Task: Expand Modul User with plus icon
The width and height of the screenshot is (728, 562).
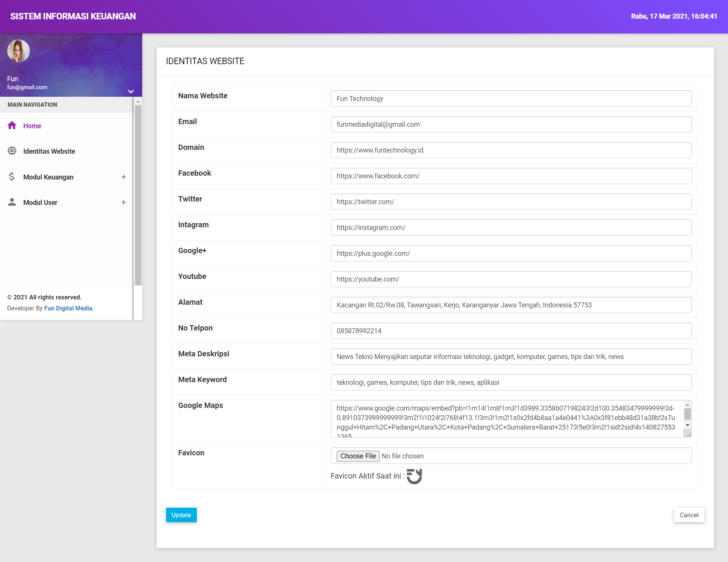Action: pos(124,202)
